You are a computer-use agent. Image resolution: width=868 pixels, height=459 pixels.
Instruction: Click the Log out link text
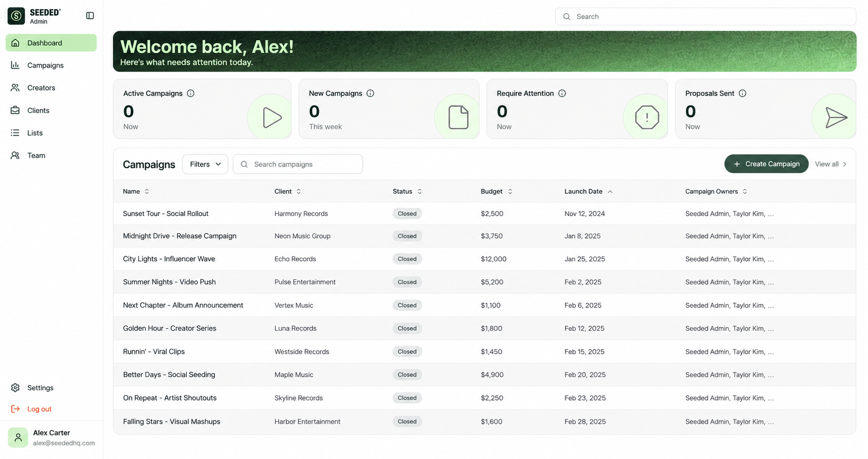point(39,409)
